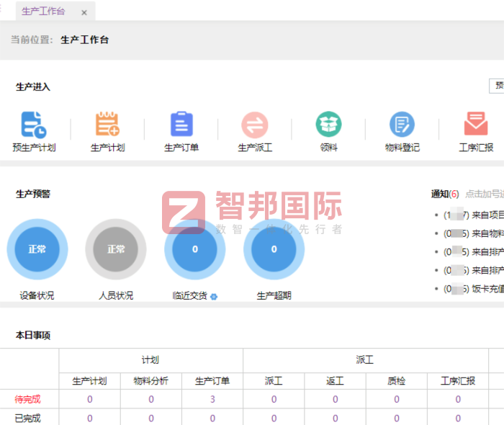This screenshot has height=425, width=504.
Task: Click pending 物料分析 value 0
Action: [x=151, y=399]
